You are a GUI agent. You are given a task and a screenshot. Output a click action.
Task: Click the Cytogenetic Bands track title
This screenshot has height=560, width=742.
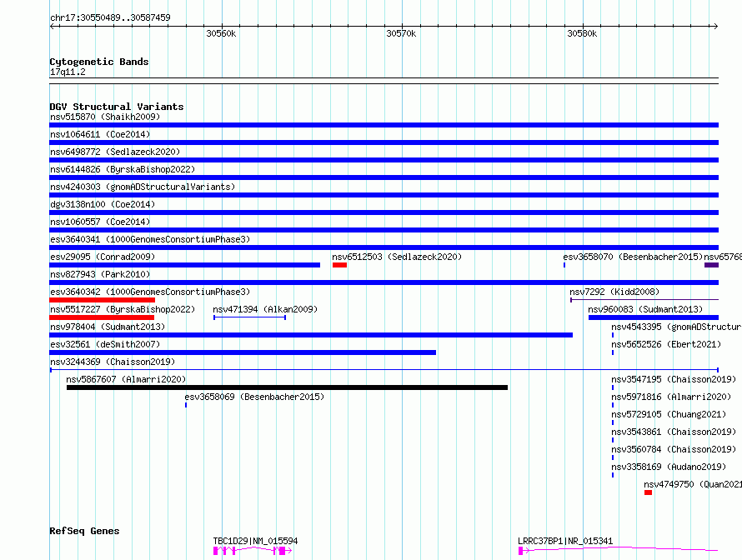pos(99,62)
